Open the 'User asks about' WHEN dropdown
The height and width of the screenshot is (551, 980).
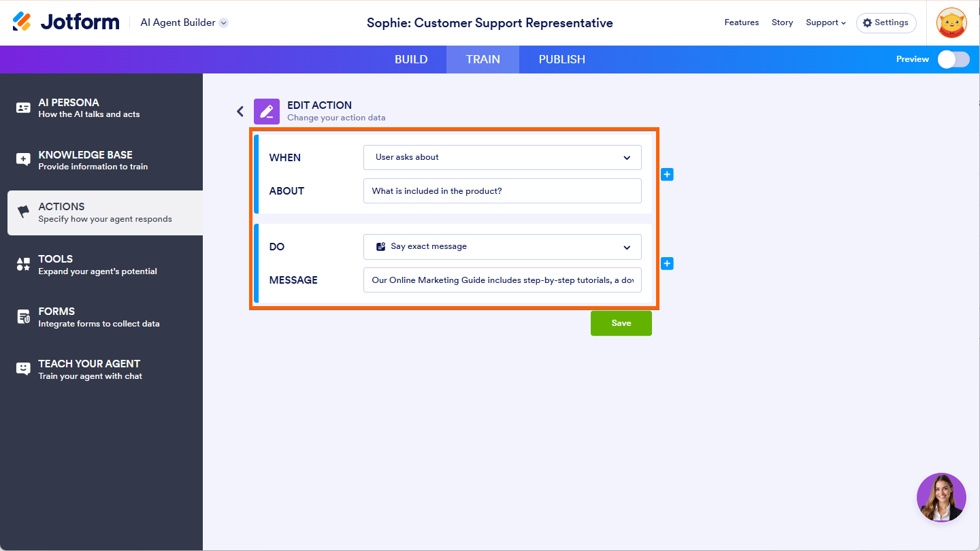coord(502,157)
